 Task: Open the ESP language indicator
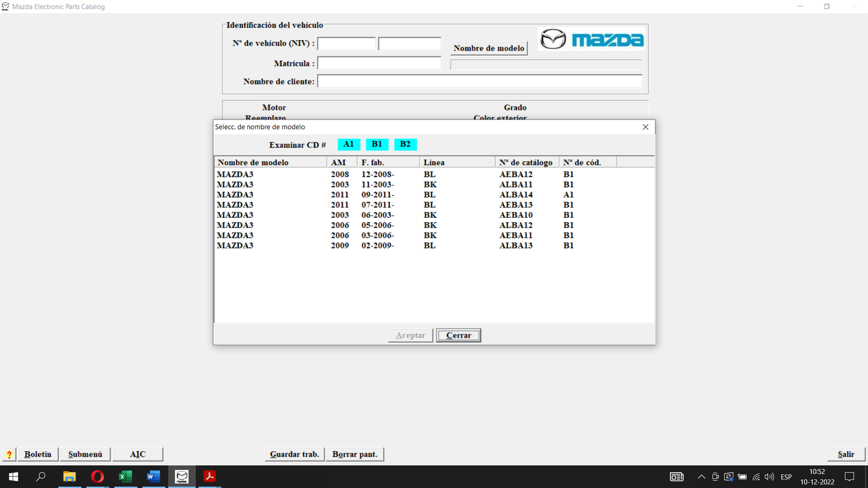tap(786, 477)
